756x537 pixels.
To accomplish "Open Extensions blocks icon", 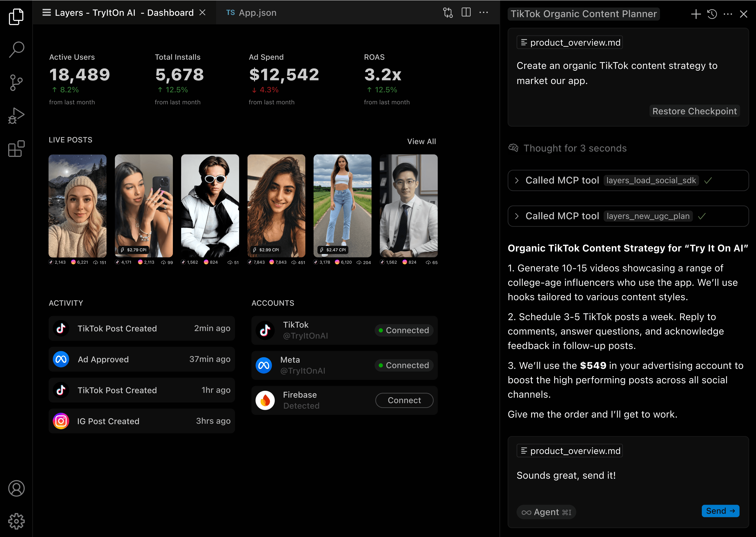I will (x=16, y=149).
